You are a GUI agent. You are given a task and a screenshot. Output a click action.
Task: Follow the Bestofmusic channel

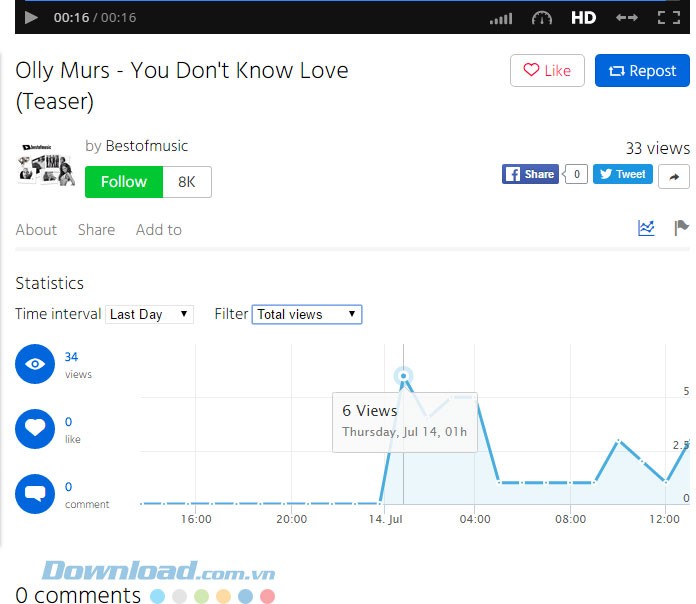click(x=124, y=182)
